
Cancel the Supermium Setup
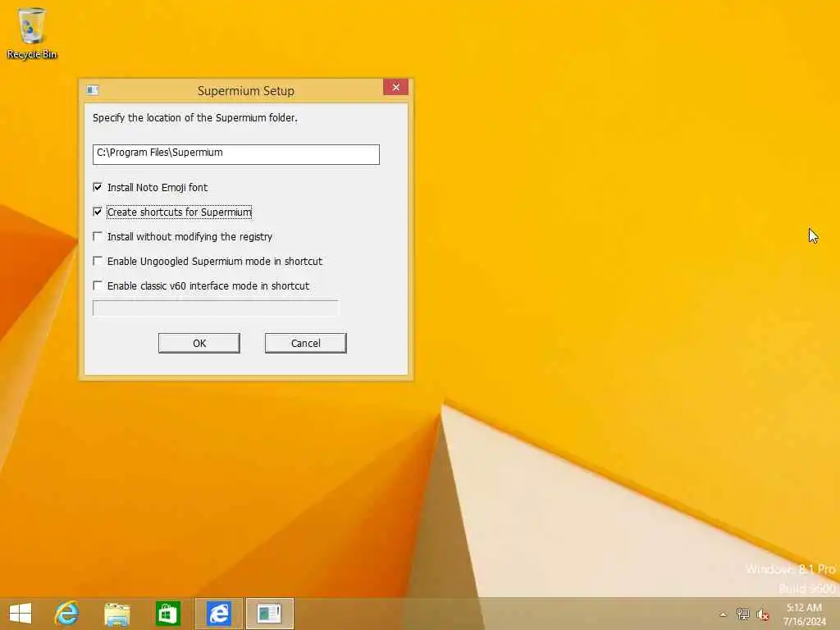point(306,344)
